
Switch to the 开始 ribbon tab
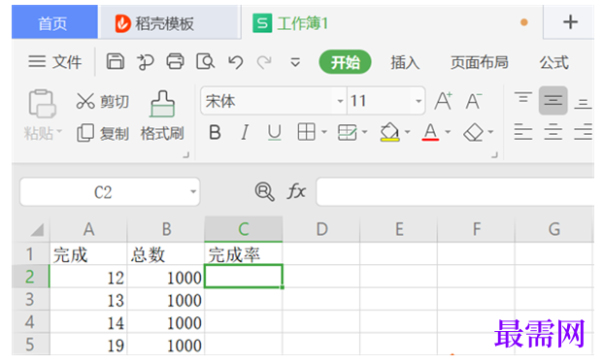pos(345,62)
